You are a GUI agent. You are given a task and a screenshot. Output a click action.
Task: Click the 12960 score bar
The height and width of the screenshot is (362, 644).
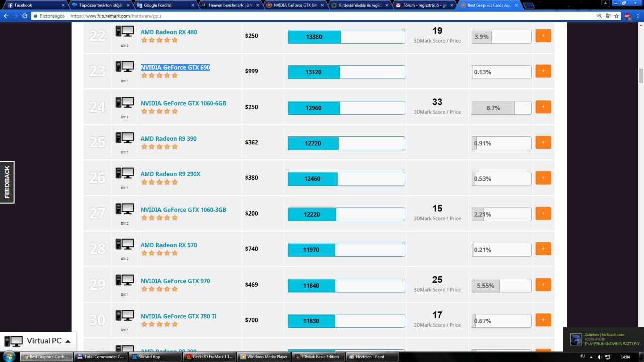[346, 108]
